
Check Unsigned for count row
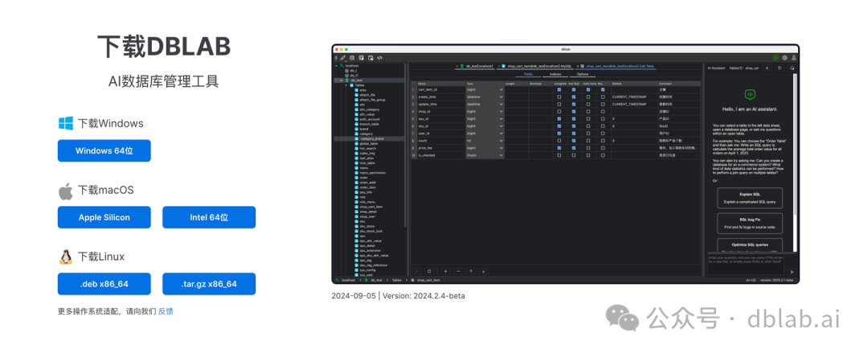(559, 141)
